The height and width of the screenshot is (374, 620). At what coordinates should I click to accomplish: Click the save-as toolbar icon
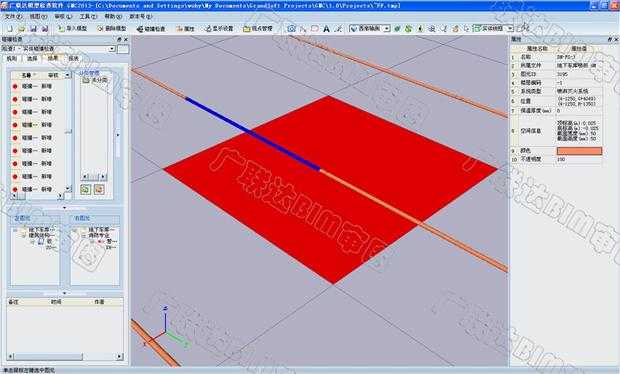pos(45,28)
